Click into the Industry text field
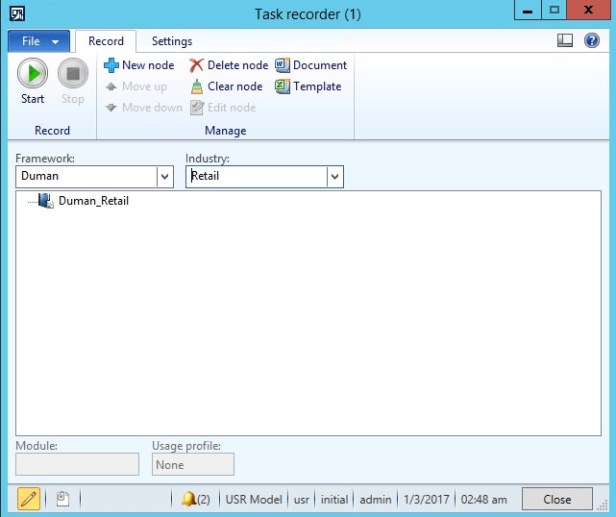The width and height of the screenshot is (616, 517). (256, 176)
